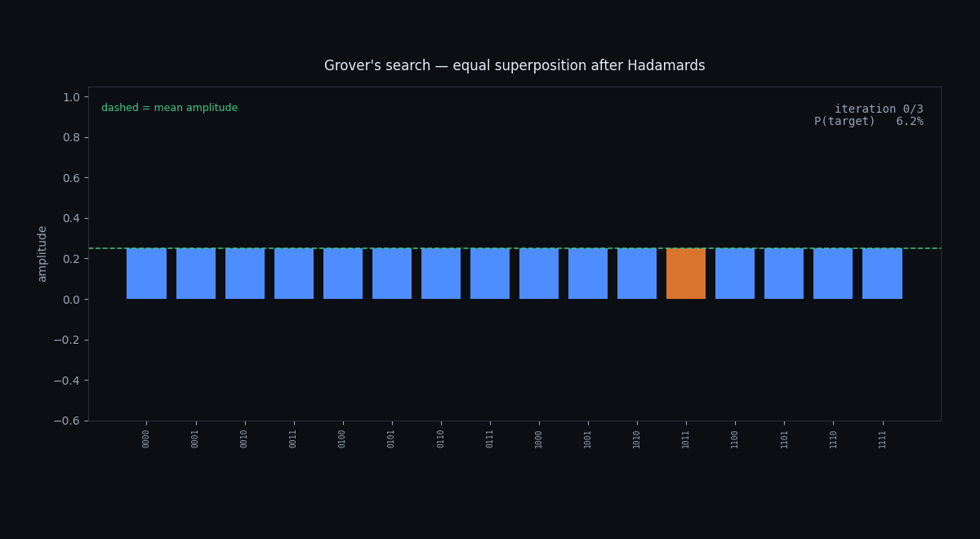Click the orange target bar for 1011
980x539 pixels.
coord(686,274)
